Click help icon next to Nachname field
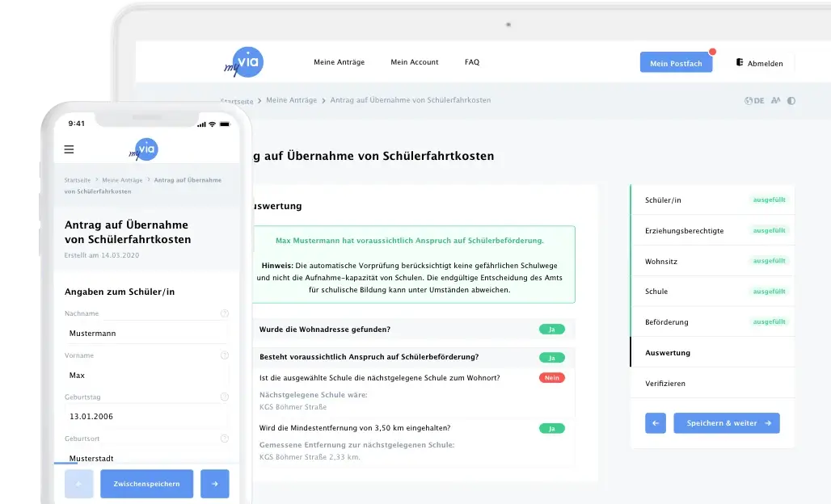 (225, 313)
